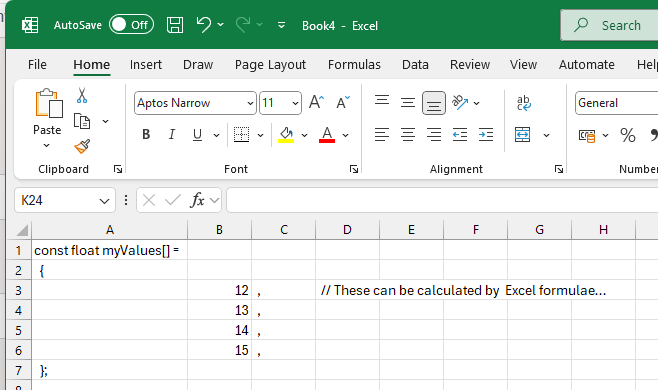Cut selection with the scissors icon

point(82,96)
